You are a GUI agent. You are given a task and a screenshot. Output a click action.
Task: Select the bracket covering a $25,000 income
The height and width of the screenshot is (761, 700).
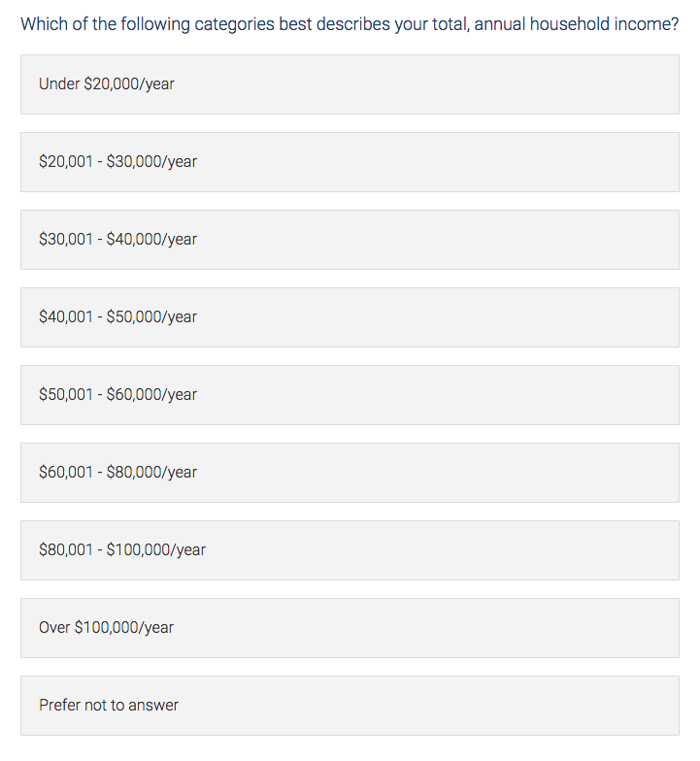point(350,162)
